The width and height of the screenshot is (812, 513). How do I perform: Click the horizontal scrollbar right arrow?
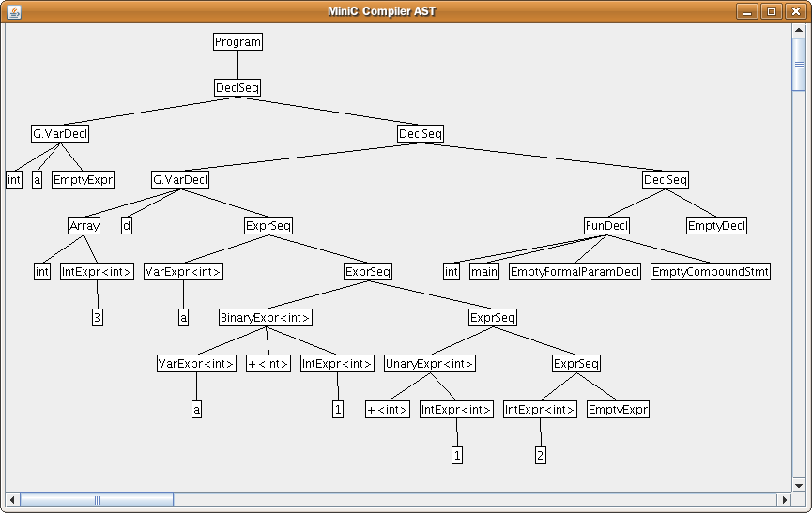pos(784,500)
